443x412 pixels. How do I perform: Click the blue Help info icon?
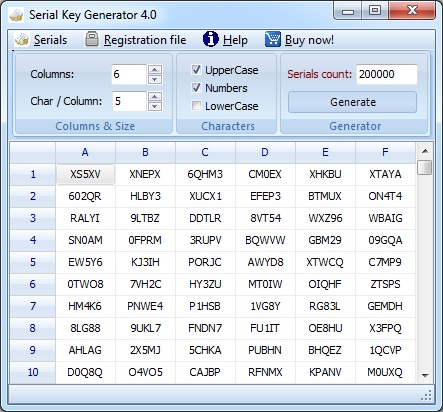[211, 39]
